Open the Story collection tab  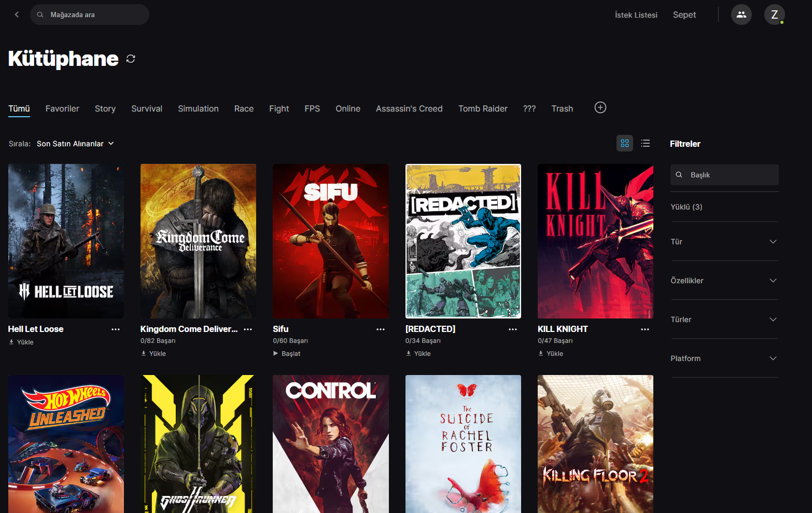105,109
